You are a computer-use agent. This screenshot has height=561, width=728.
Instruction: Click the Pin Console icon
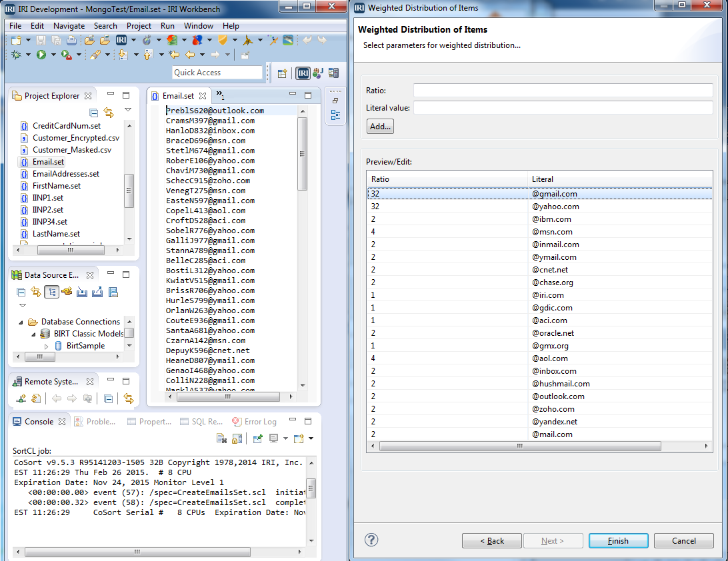pyautogui.click(x=258, y=438)
